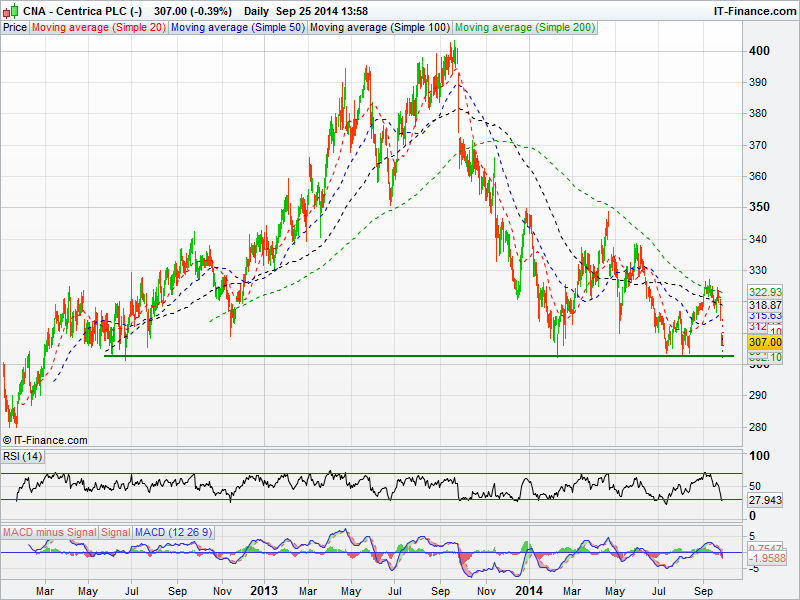
Task: Toggle the Moving average (Simple 100) label
Action: (x=379, y=27)
